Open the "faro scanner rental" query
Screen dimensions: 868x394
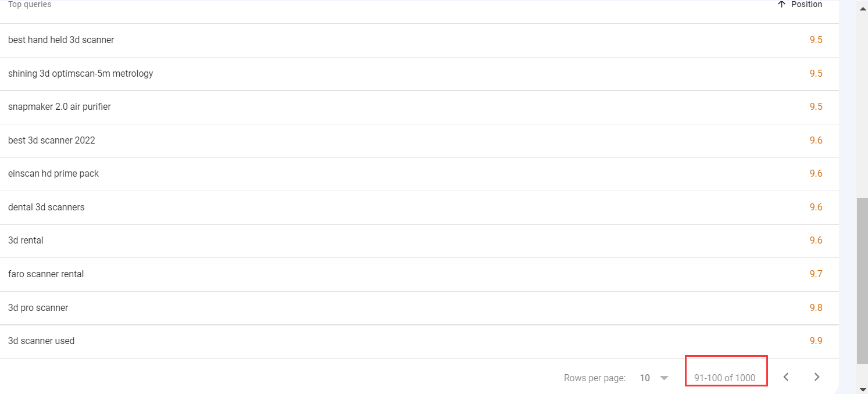click(46, 274)
